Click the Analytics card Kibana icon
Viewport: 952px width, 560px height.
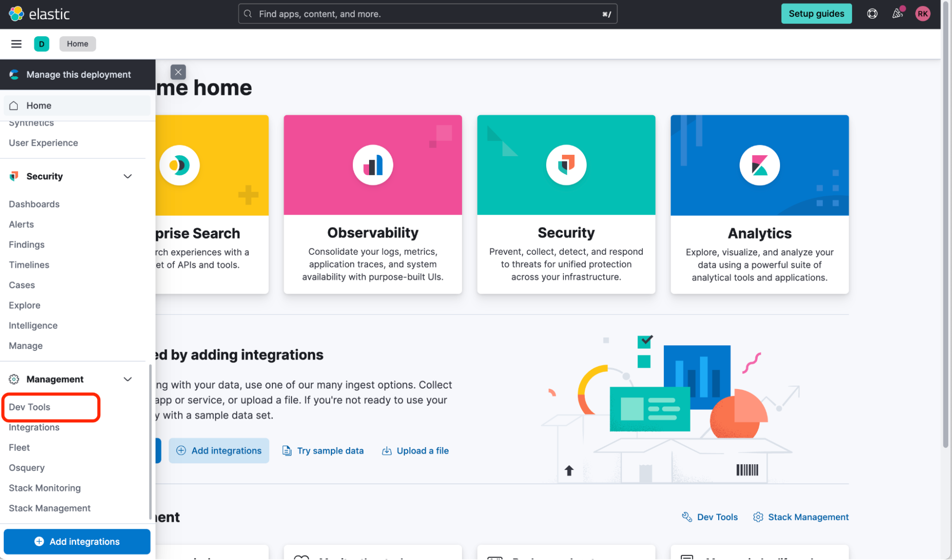click(x=760, y=165)
